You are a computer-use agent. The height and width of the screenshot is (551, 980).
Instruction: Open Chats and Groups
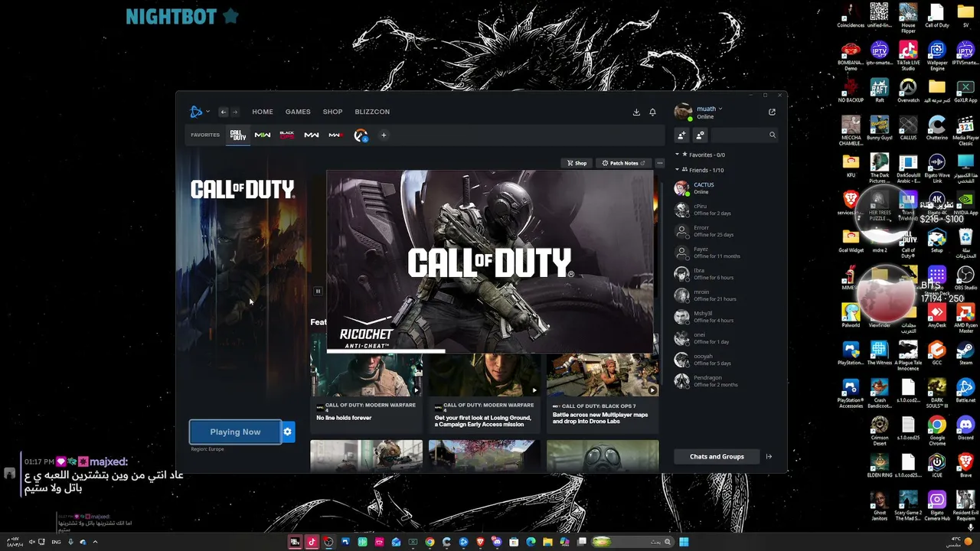coord(717,457)
